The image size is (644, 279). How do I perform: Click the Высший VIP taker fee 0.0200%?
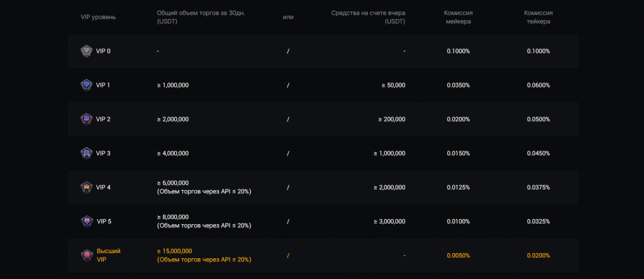538,255
